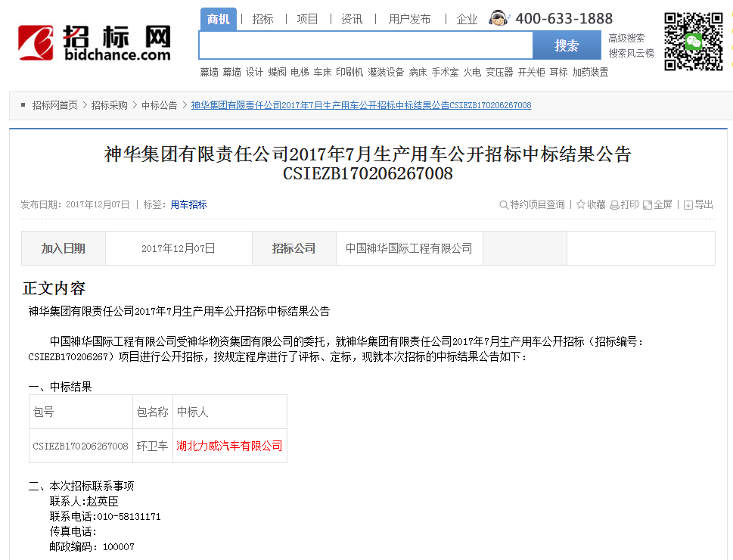Click the 招标网 bidchance.com logo
The height and width of the screenshot is (560, 733).
click(94, 43)
